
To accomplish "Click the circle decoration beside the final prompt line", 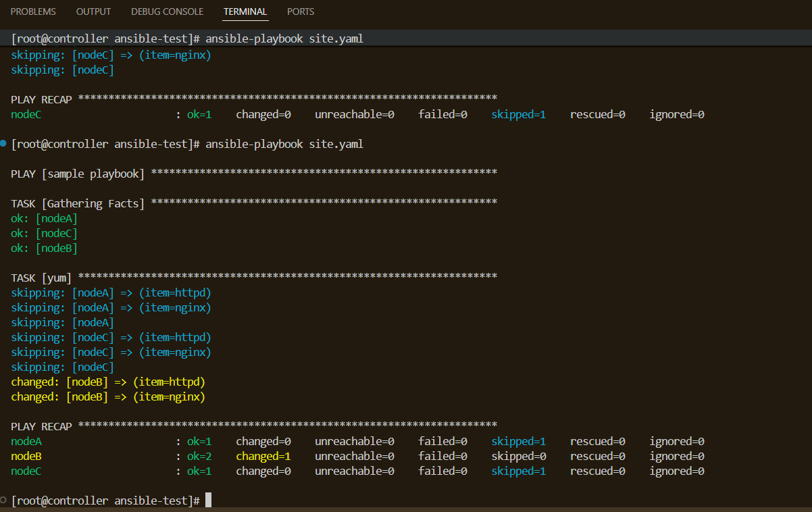I will [3, 500].
